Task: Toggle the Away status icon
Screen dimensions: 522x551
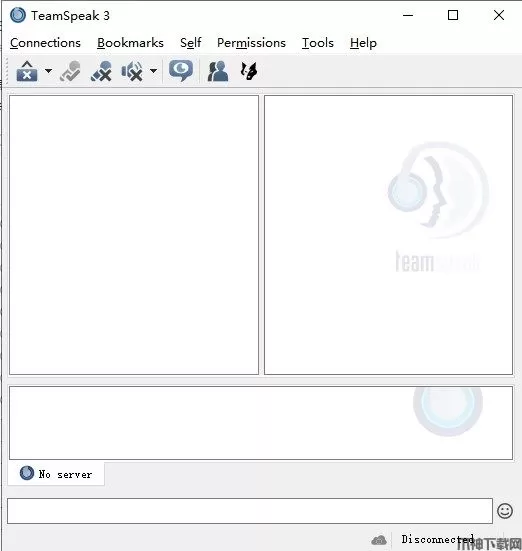Action: [70, 71]
